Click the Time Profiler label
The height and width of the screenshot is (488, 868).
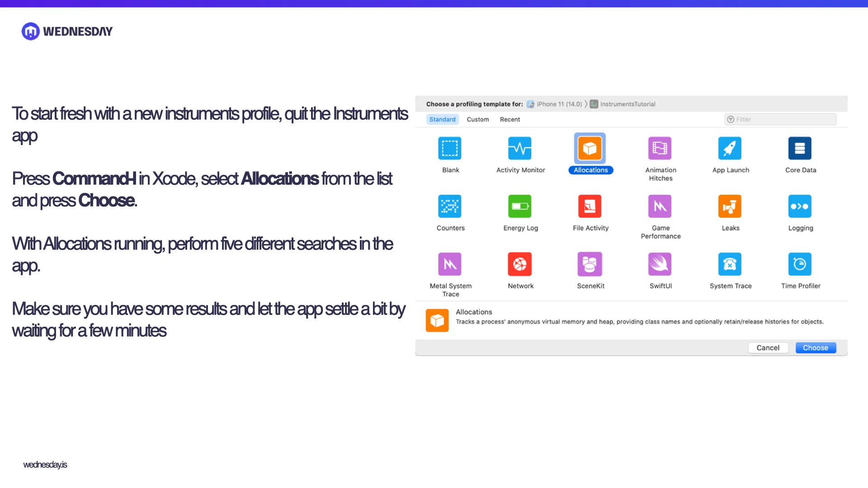801,286
